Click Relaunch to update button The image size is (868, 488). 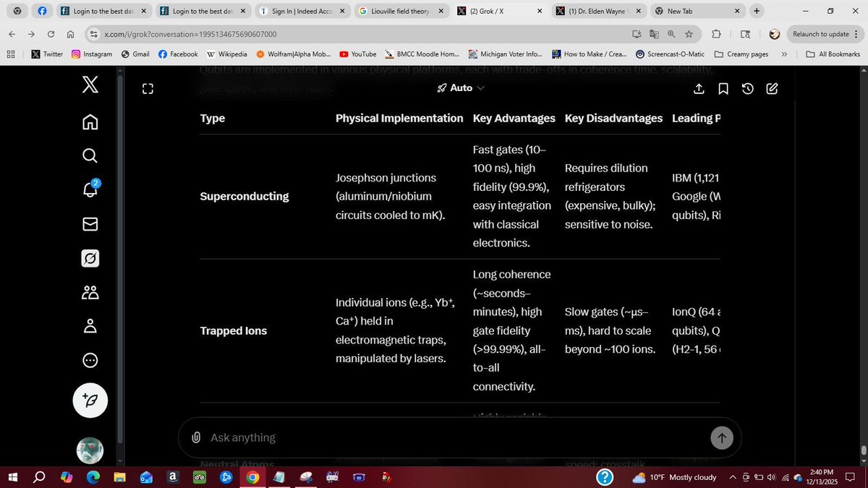[x=825, y=34]
